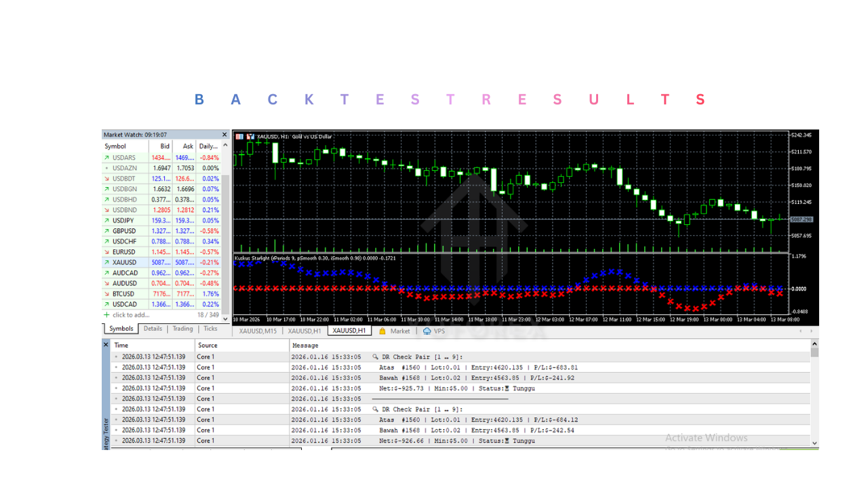868x488 pixels.
Task: Select the XAUUSD symbol in Market Watch
Action: 124,262
